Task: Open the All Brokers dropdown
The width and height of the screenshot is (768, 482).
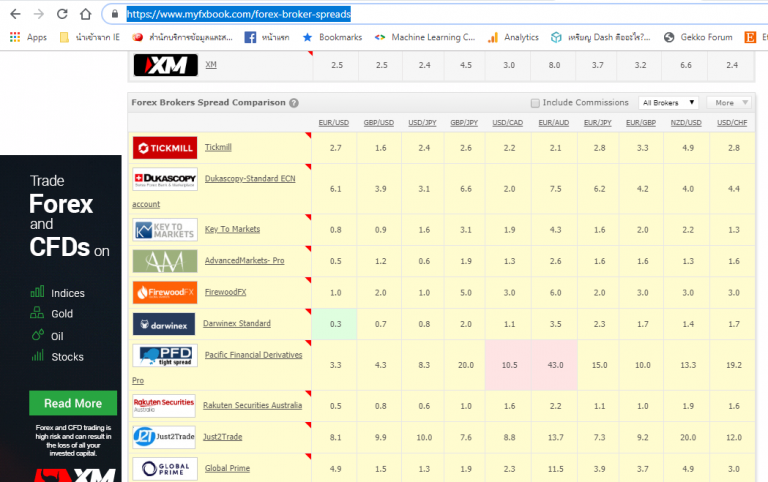Action: click(668, 103)
